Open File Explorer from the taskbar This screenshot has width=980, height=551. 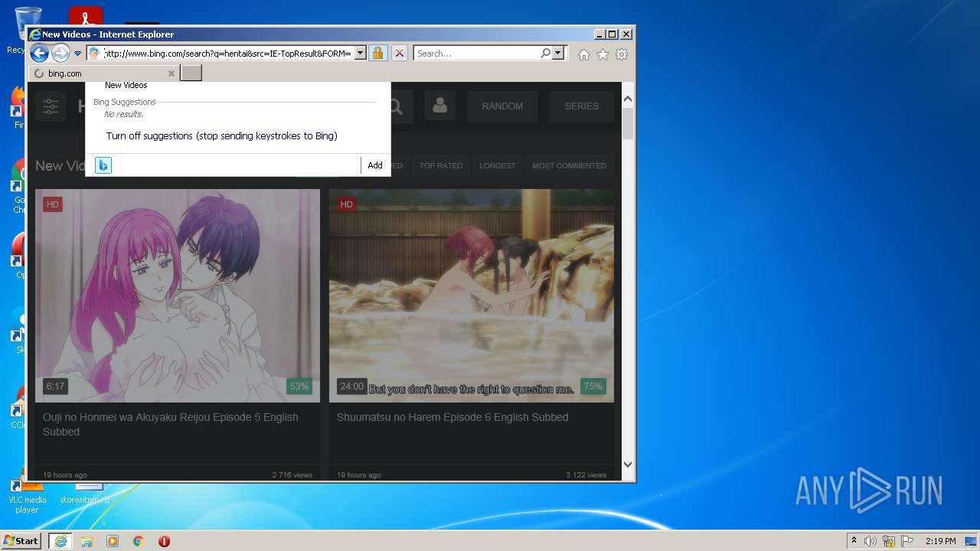click(87, 540)
